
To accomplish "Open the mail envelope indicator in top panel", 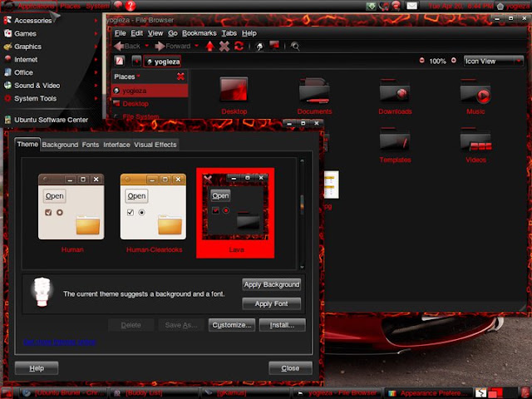I will 411,6.
